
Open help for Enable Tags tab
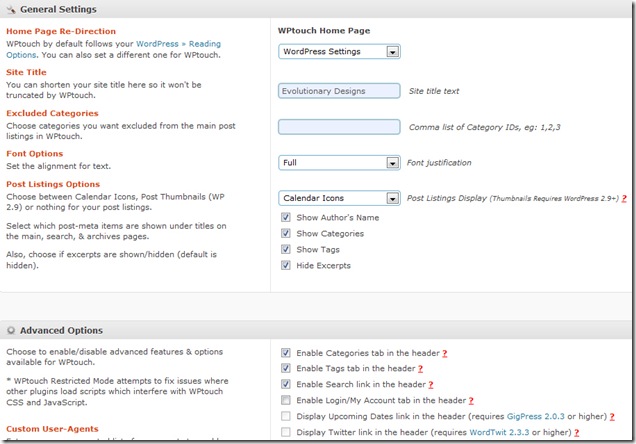pos(420,369)
